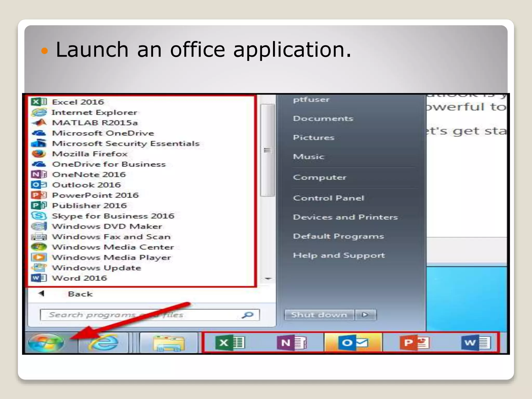
Task: Click the Mozilla Firefox icon
Action: click(x=39, y=154)
